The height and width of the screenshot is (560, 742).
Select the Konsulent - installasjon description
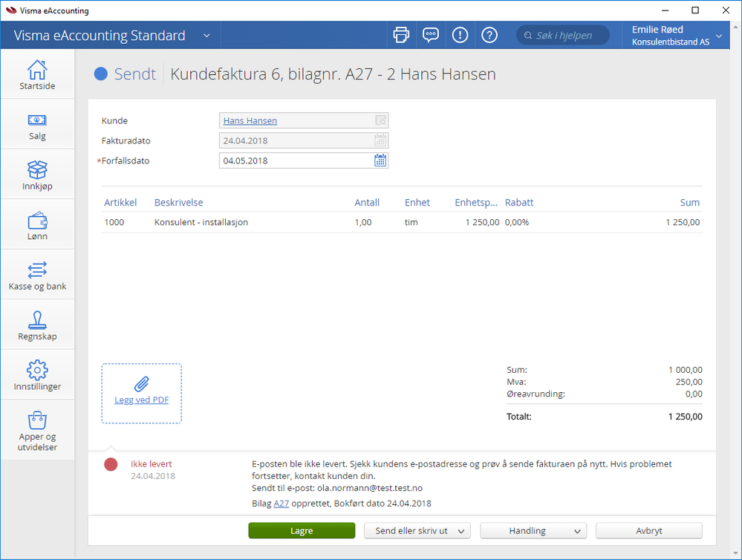(201, 222)
